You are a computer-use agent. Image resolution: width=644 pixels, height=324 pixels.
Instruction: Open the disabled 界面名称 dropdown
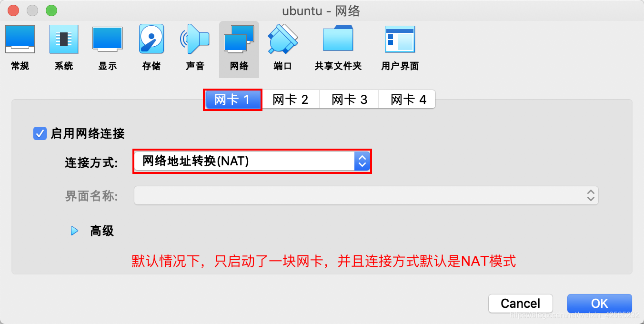click(x=366, y=195)
